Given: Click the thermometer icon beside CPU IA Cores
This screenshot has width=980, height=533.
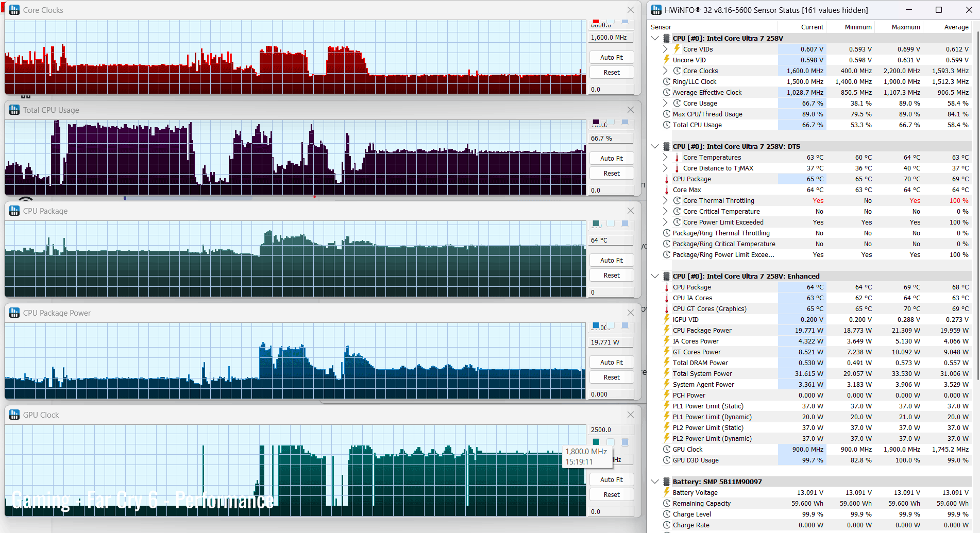Looking at the screenshot, I should [x=667, y=298].
